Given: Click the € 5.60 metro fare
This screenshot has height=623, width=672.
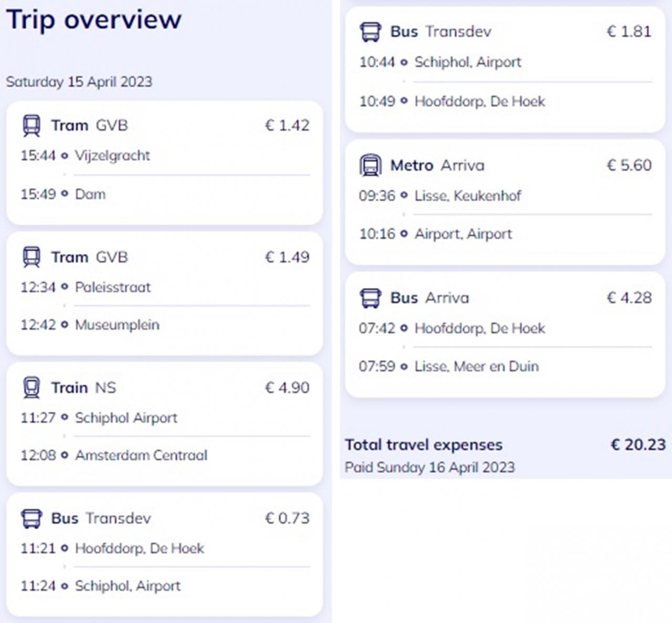Looking at the screenshot, I should [x=629, y=165].
